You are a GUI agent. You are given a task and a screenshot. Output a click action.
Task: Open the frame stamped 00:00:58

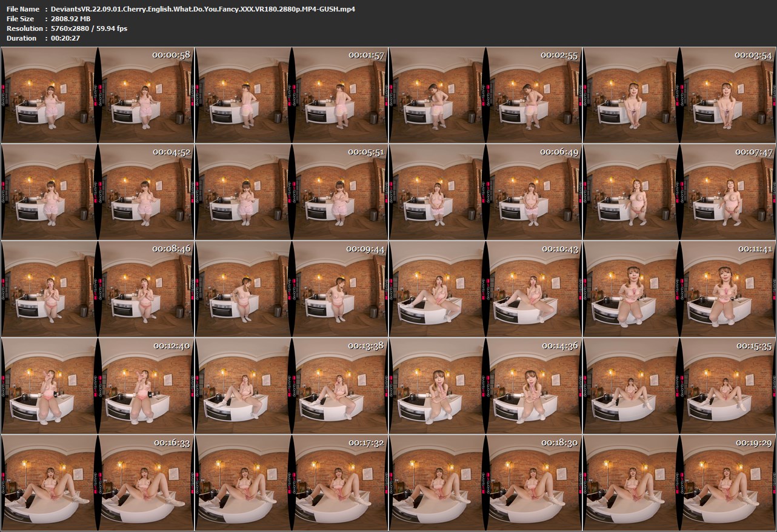97,95
